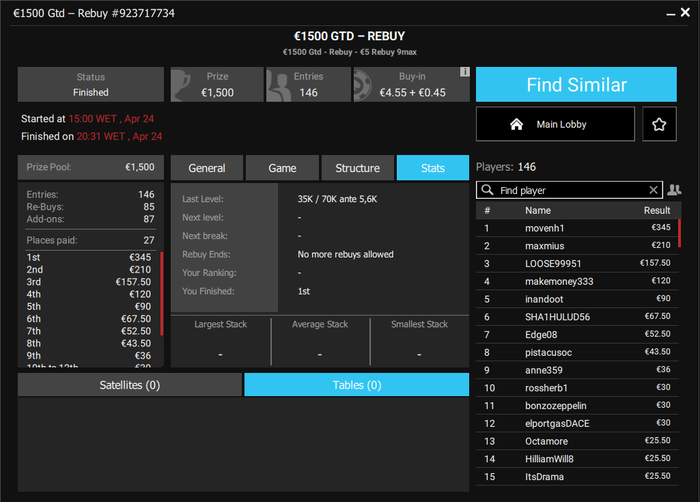Viewport: 700px width, 502px height.
Task: Click the prize payouts list scrollbar
Action: (x=162, y=293)
